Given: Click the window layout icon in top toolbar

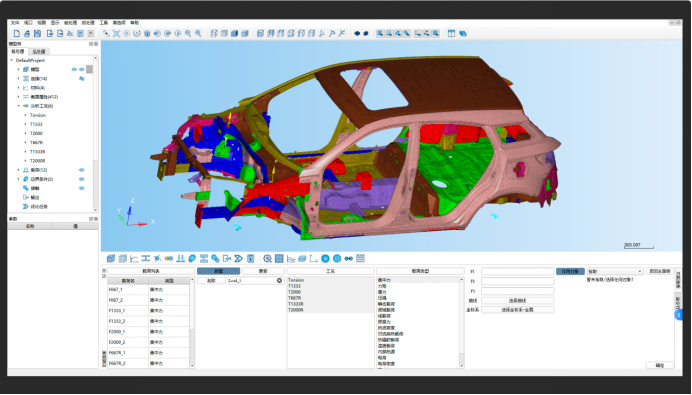Looking at the screenshot, I should pyautogui.click(x=451, y=34).
